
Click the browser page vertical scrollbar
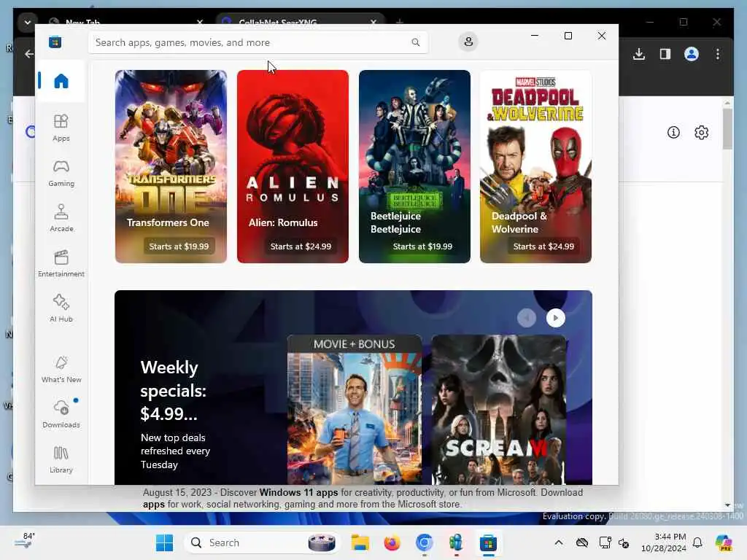click(727, 128)
